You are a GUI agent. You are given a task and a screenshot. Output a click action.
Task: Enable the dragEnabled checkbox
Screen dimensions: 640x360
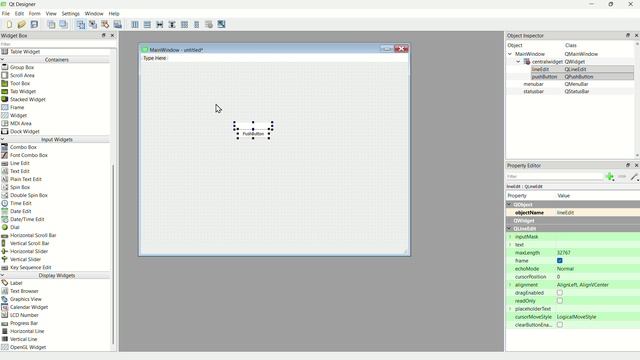coord(560,293)
